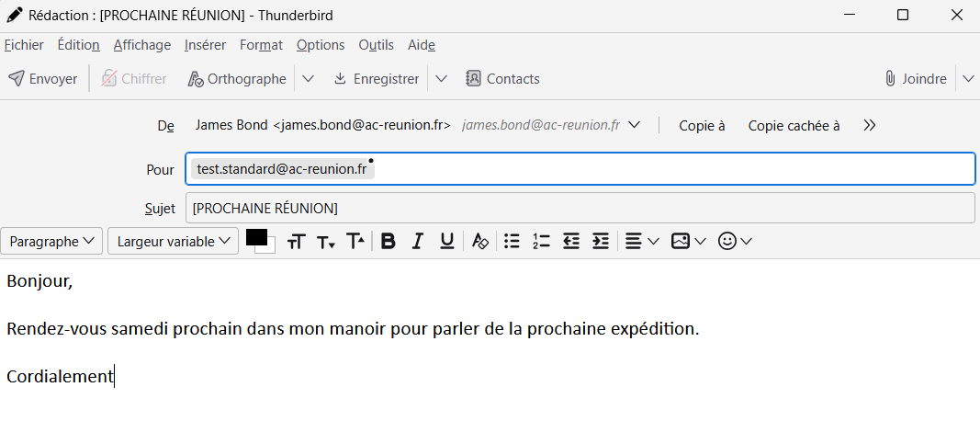The width and height of the screenshot is (980, 421).
Task: Open the Affichage menu
Action: [142, 45]
